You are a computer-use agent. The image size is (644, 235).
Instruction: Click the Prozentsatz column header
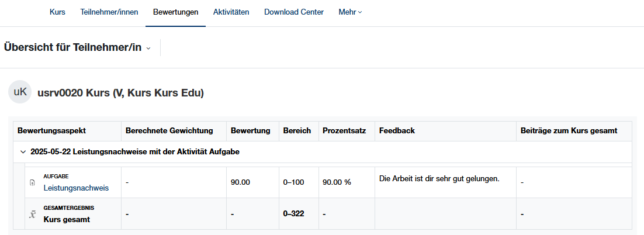tap(344, 130)
